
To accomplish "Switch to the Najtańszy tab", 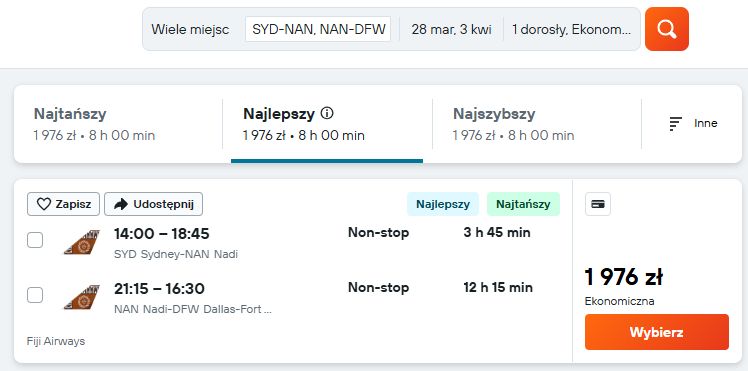I will click(x=118, y=124).
